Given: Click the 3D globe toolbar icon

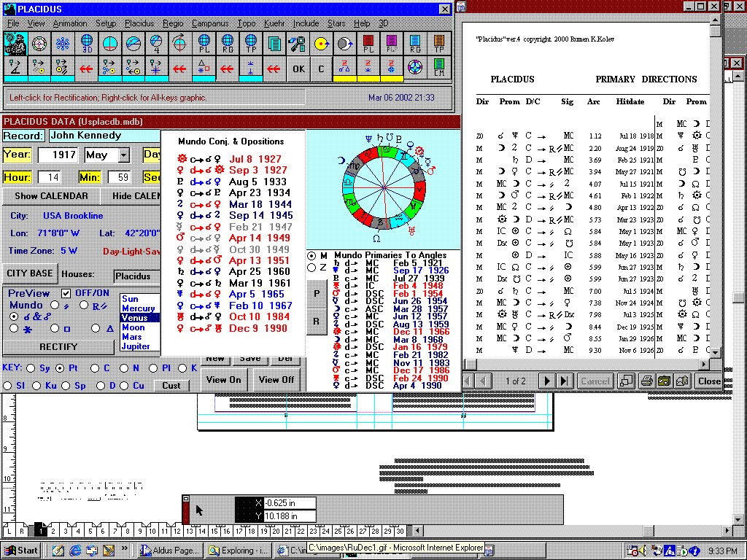Looking at the screenshot, I should point(86,44).
